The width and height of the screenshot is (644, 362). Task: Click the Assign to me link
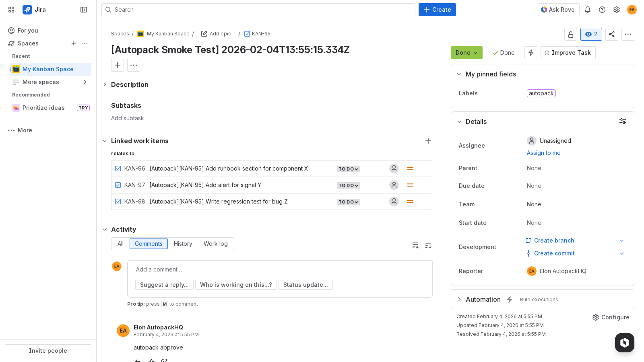(544, 153)
